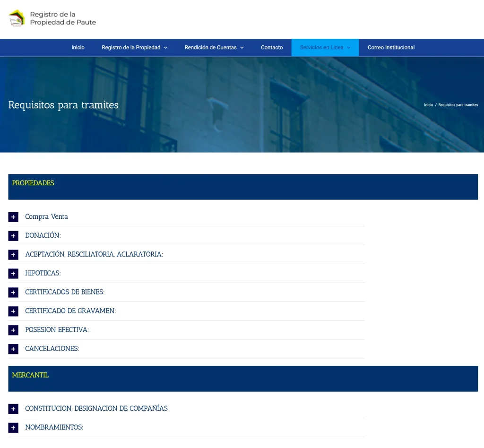Screen dimensions: 484x448
Task: Click the plus icon beside NOMBRAMIENTOS
Action: tap(13, 427)
